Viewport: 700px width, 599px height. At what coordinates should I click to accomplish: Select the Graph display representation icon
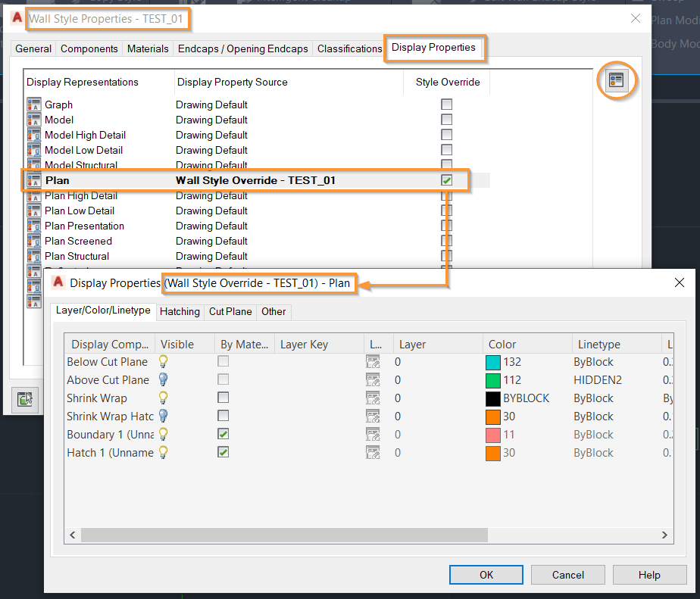click(36, 105)
